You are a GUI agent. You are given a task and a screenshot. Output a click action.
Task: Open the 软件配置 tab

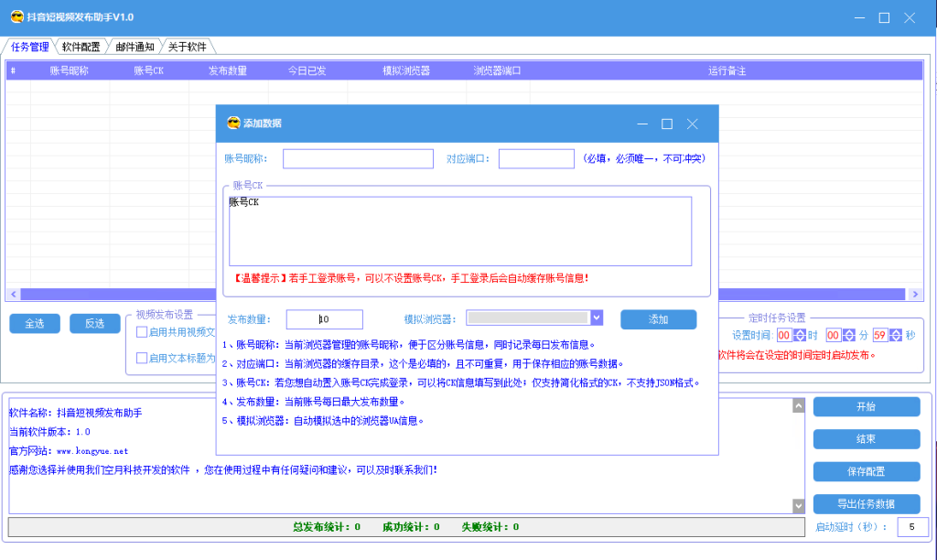click(81, 47)
